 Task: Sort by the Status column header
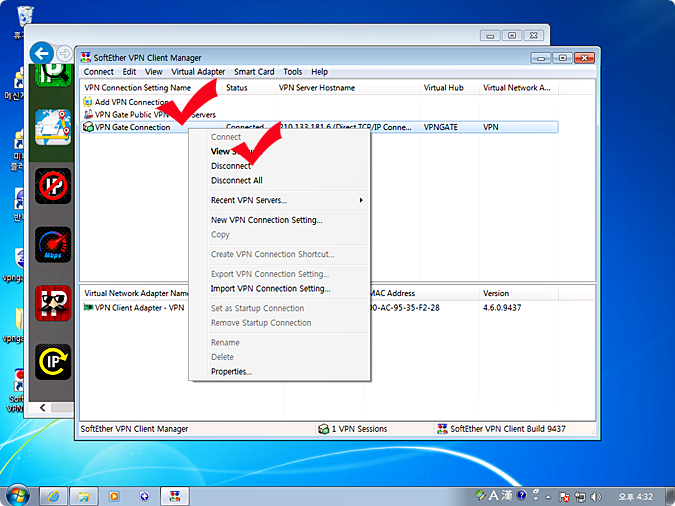pyautogui.click(x=248, y=88)
